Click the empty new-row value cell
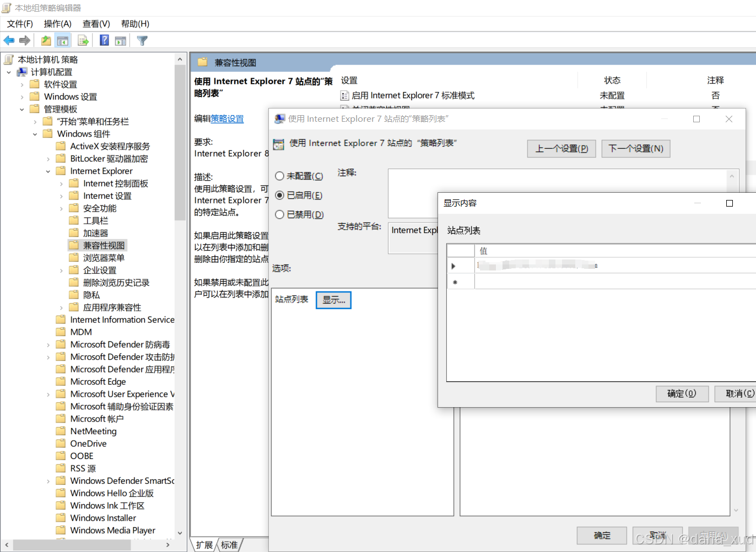 click(615, 282)
